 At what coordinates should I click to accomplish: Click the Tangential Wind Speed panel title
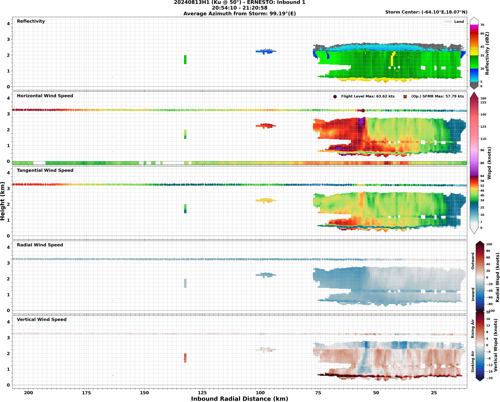(45, 170)
